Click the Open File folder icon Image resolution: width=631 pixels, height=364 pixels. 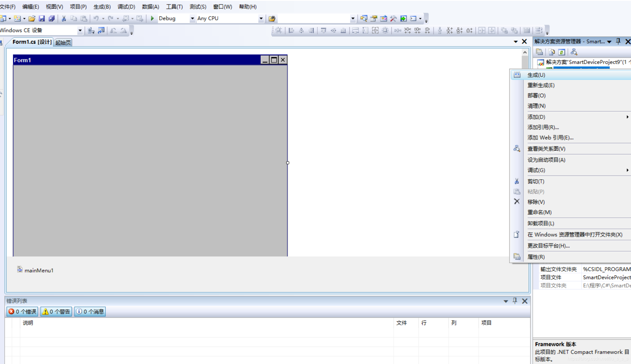click(x=32, y=19)
